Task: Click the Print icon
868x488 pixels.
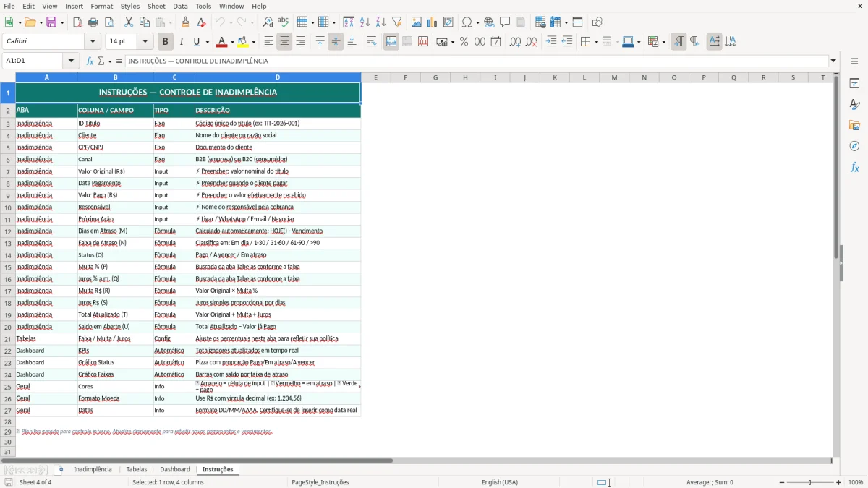Action: click(x=93, y=22)
